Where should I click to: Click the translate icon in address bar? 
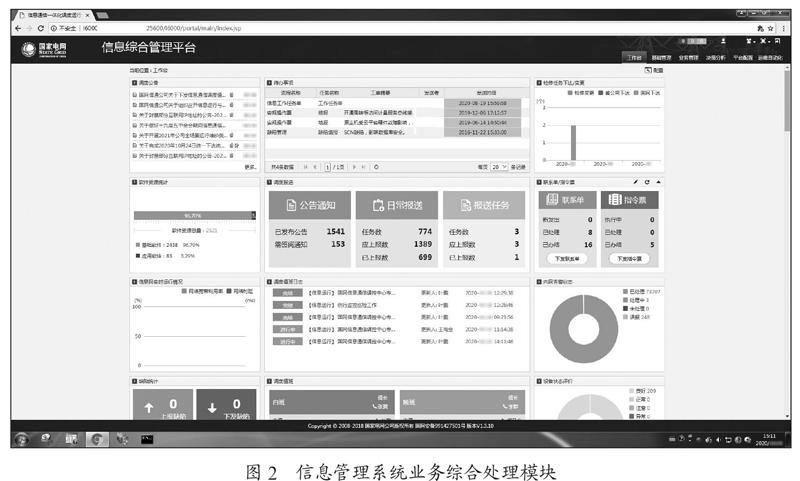point(760,29)
